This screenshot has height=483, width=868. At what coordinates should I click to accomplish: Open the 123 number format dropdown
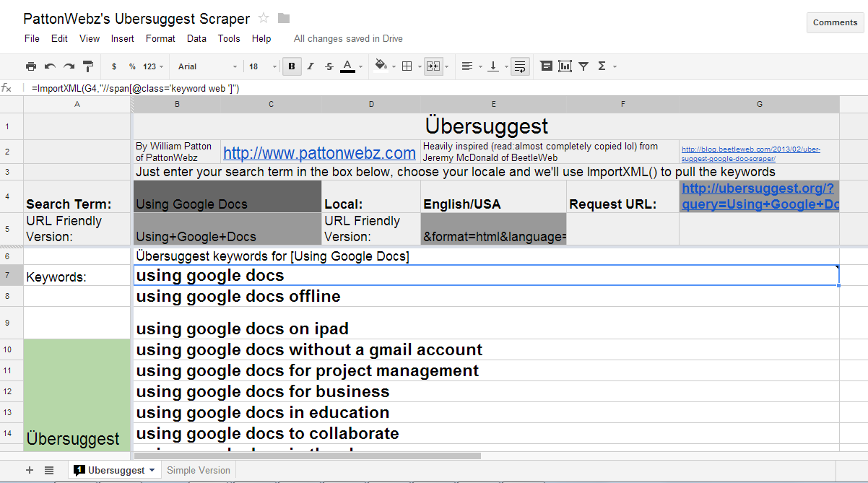(x=153, y=66)
